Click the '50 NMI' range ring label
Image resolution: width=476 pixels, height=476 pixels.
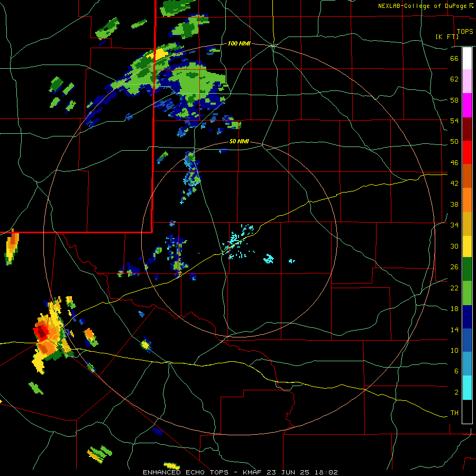point(239,141)
